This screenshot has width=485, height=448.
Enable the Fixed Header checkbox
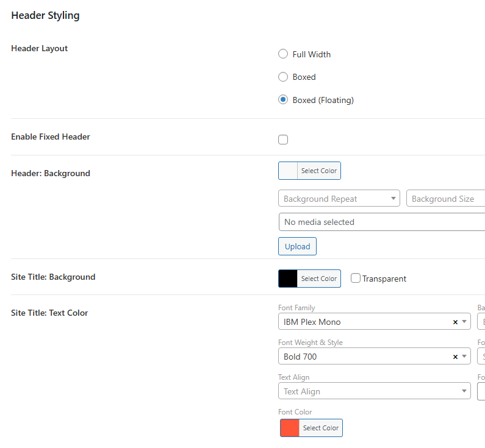pyautogui.click(x=283, y=140)
